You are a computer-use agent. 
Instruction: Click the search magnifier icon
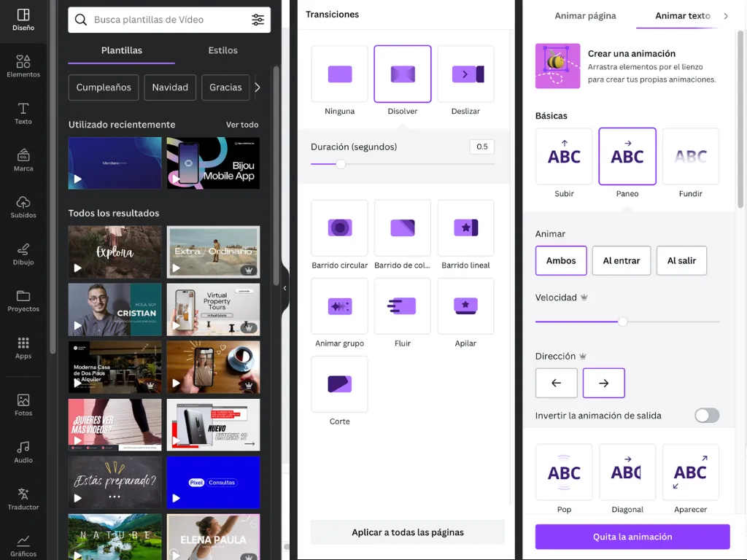tap(81, 20)
